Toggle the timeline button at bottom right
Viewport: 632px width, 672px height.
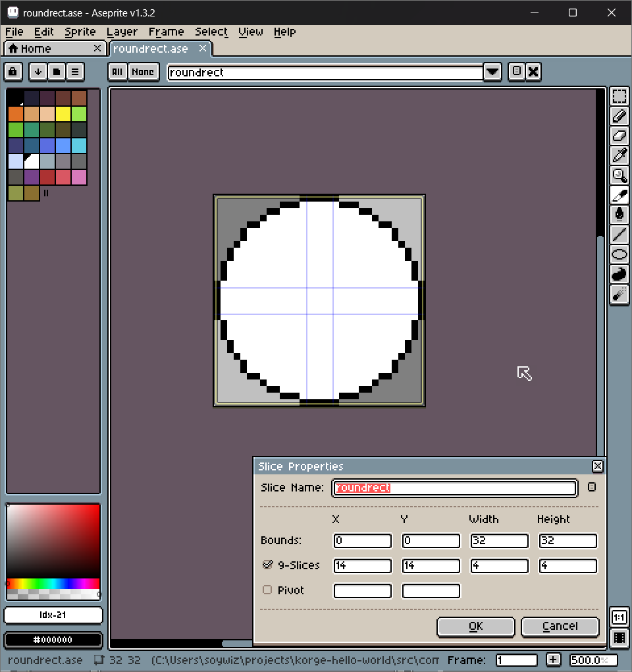click(x=619, y=637)
